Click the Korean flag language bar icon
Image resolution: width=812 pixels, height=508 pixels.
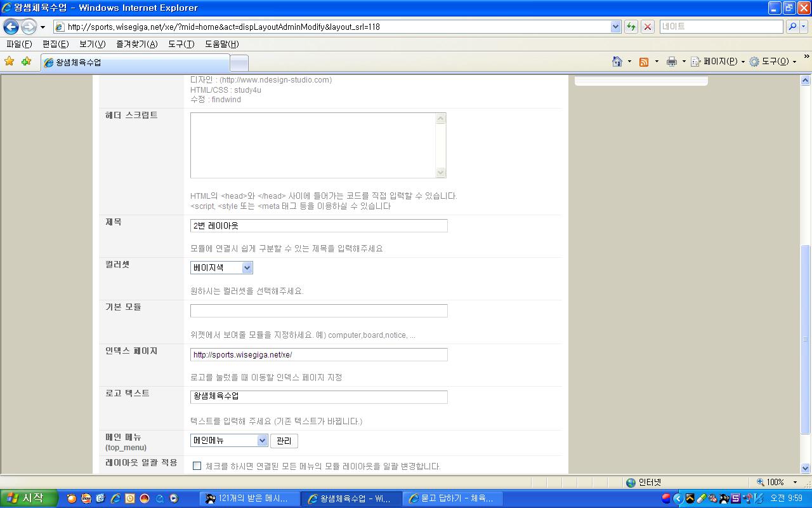pyautogui.click(x=666, y=498)
